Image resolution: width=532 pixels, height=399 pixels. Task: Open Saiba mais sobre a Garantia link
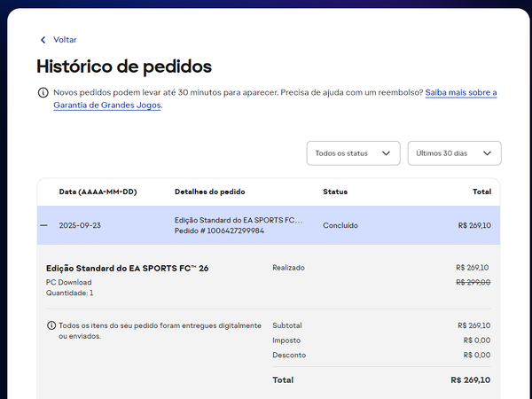(x=275, y=98)
